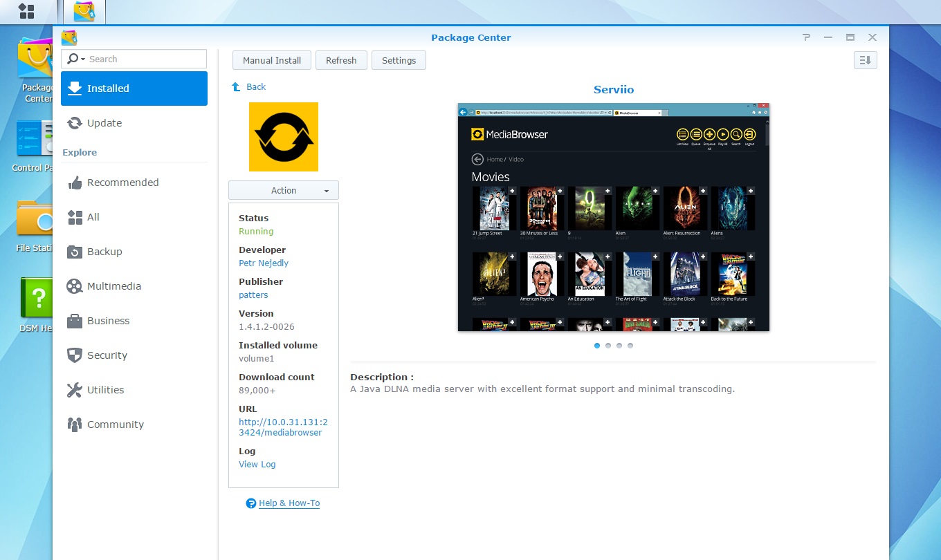Minimize the Package Center window
This screenshot has height=560, width=941.
tap(829, 37)
